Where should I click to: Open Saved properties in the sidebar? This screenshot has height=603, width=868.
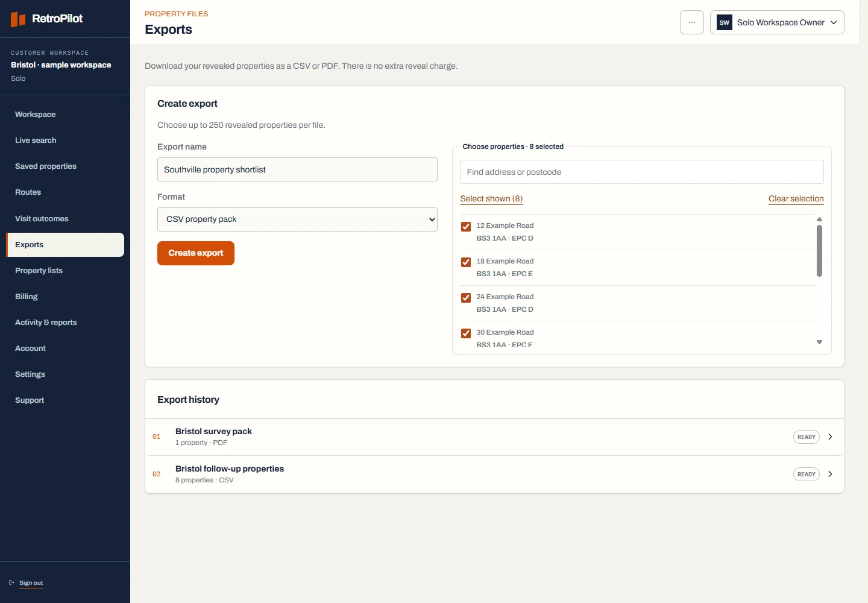(65, 166)
